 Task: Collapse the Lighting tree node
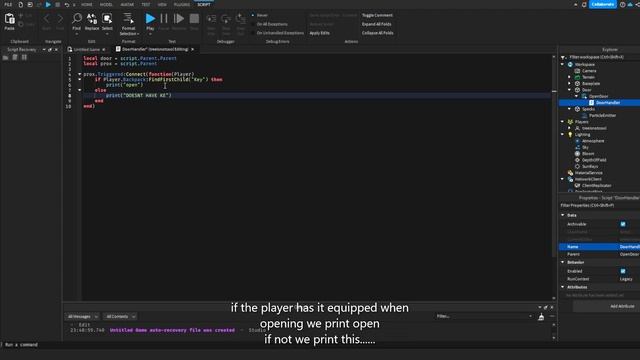pyautogui.click(x=563, y=134)
